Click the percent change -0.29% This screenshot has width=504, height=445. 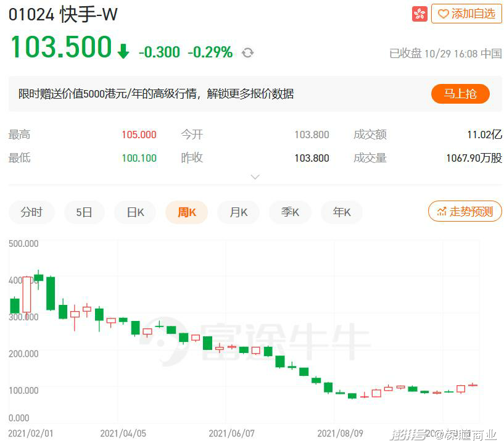point(210,52)
